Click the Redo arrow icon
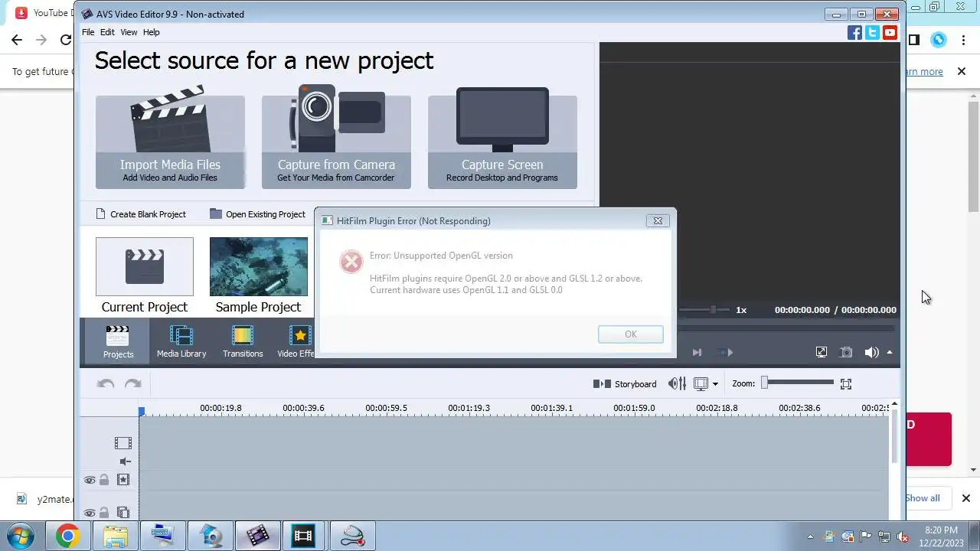The width and height of the screenshot is (980, 551). pos(132,384)
